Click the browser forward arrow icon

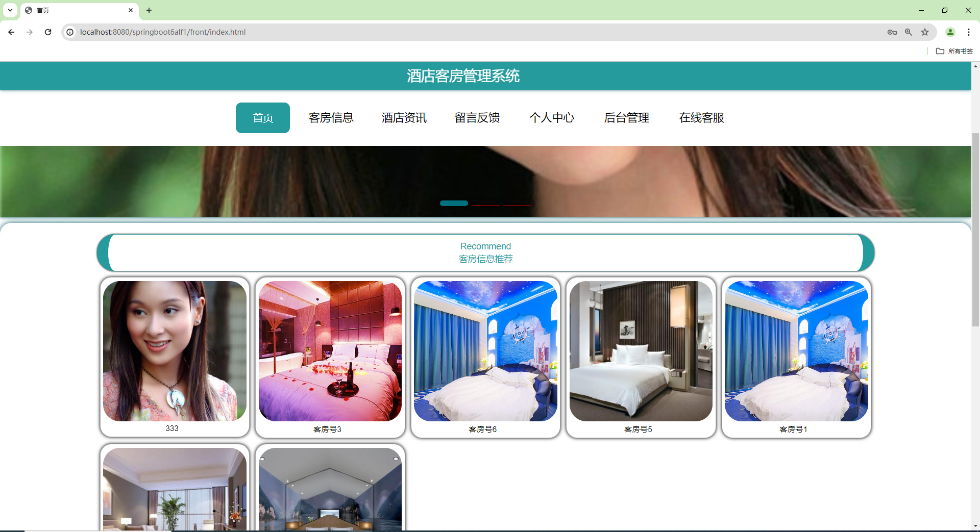coord(29,32)
